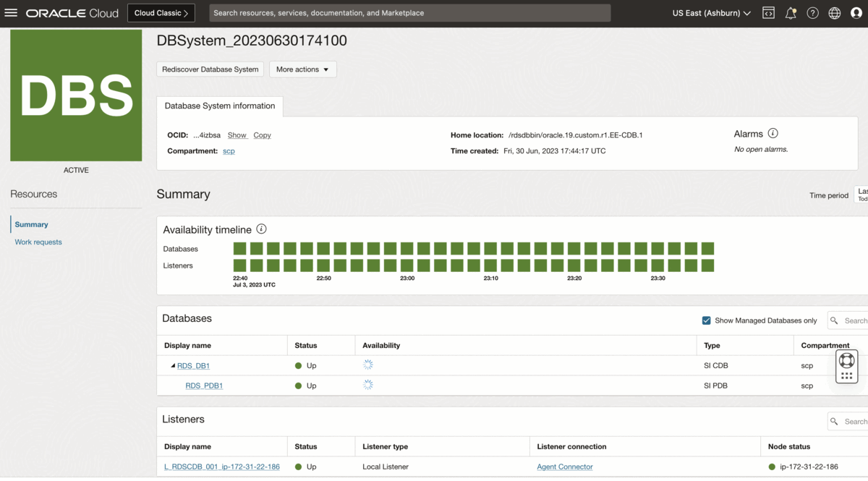This screenshot has height=481, width=868.
Task: Collapse the RDS_DB1 tree row
Action: [x=173, y=366]
